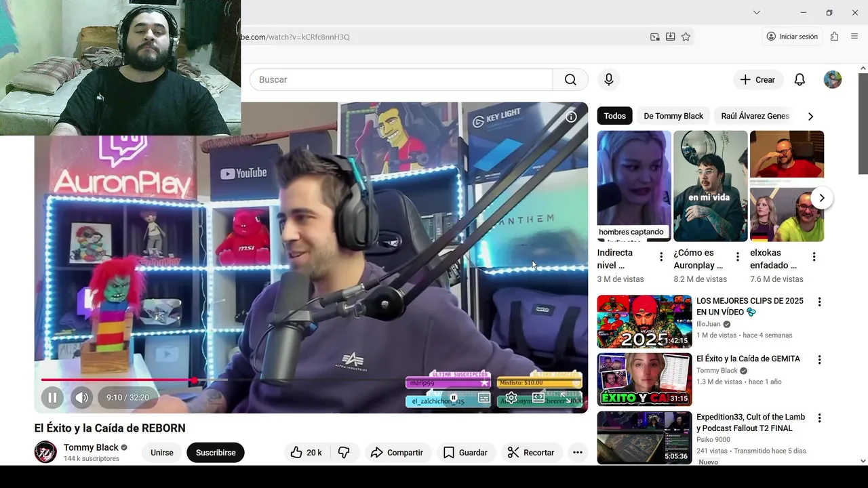This screenshot has width=868, height=488.
Task: Open the Indirecta nivel short thumbnail
Action: [634, 186]
